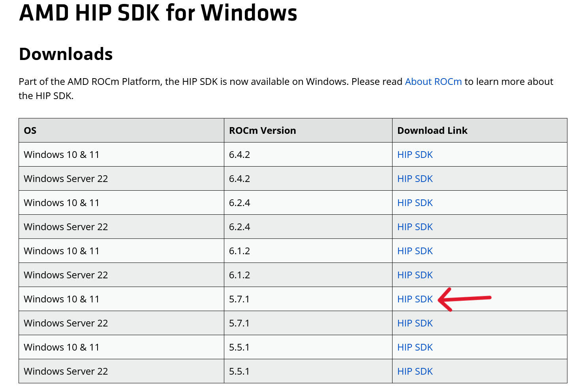Download HIP SDK 5.7.1 for Windows 10 & 11
Image resolution: width=586 pixels, height=392 pixels.
[415, 299]
